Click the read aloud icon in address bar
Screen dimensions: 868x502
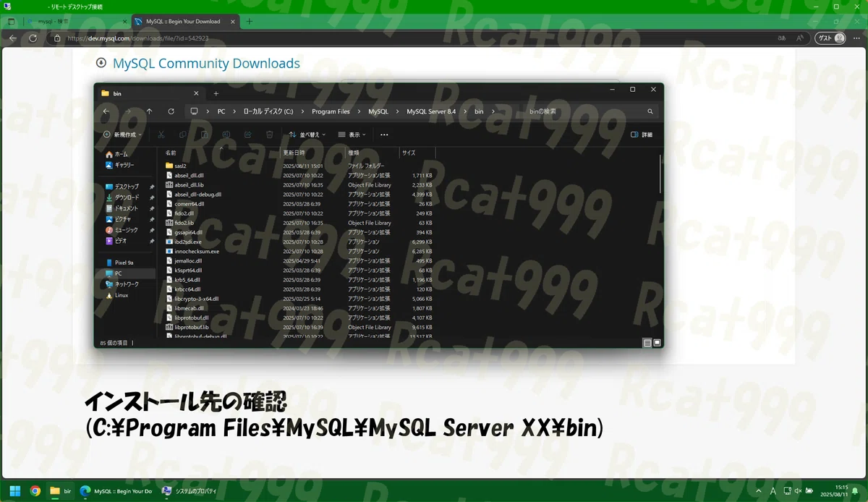(x=800, y=38)
